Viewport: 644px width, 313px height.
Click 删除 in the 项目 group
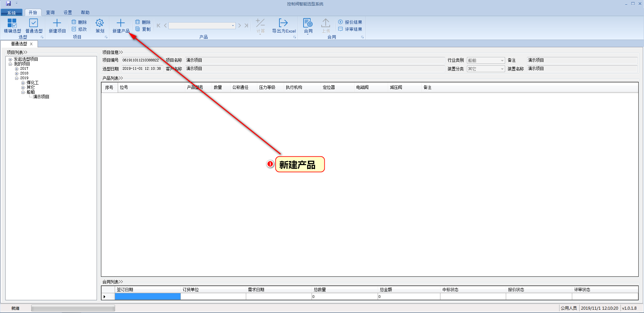pyautogui.click(x=79, y=22)
